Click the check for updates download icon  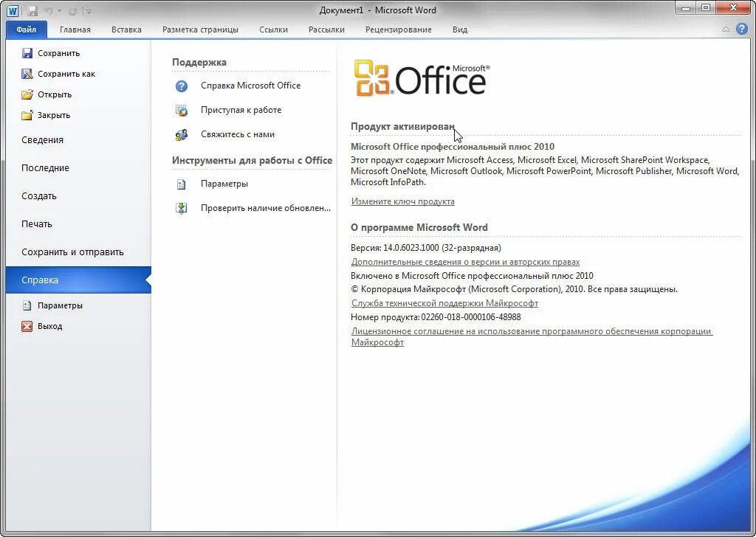[x=182, y=208]
